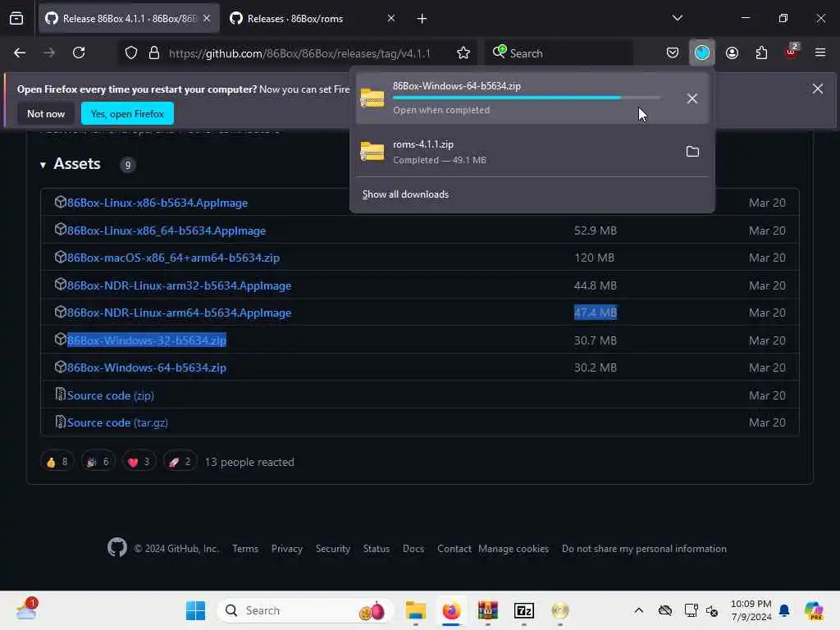840x630 pixels.
Task: Click the site padlock icon
Action: pos(154,53)
